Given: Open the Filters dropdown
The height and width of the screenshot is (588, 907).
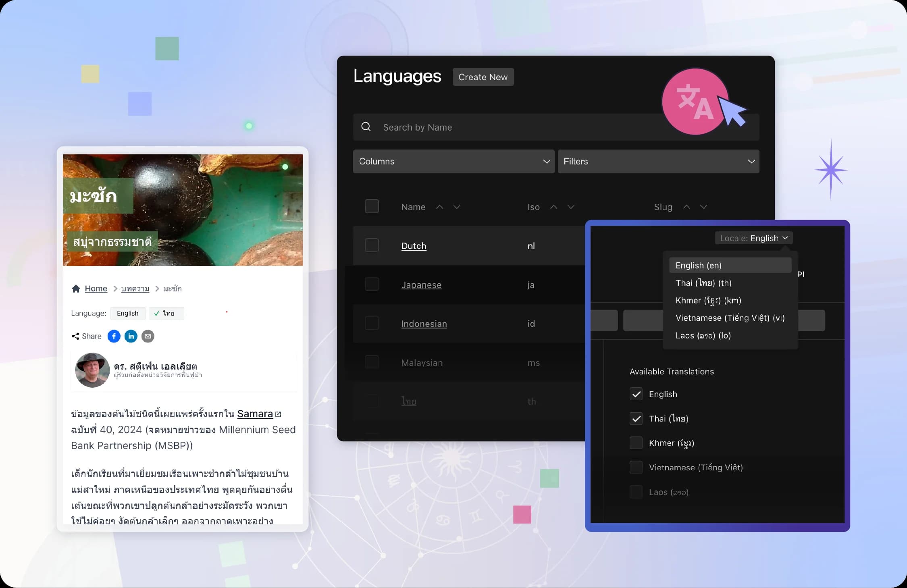Looking at the screenshot, I should coord(658,161).
